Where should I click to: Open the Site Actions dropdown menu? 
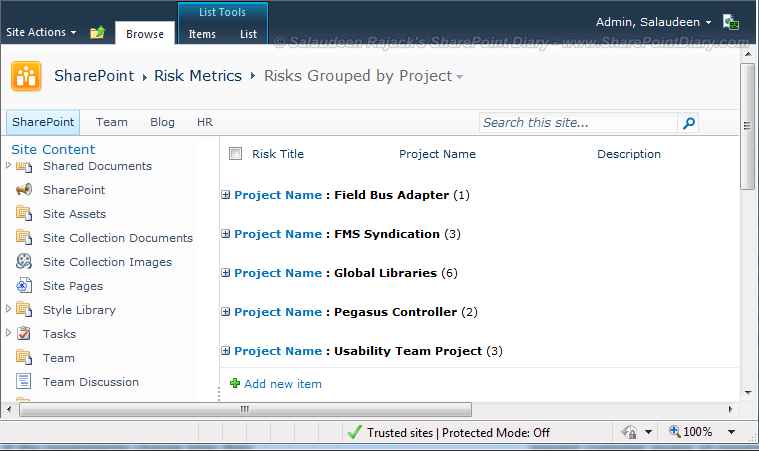pyautogui.click(x=41, y=32)
